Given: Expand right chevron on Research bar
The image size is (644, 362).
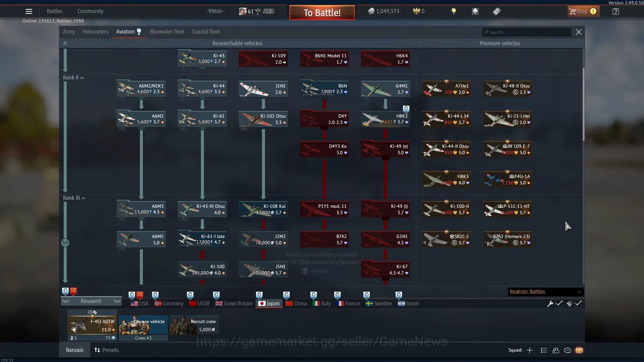Looking at the screenshot, I should pyautogui.click(x=117, y=301).
